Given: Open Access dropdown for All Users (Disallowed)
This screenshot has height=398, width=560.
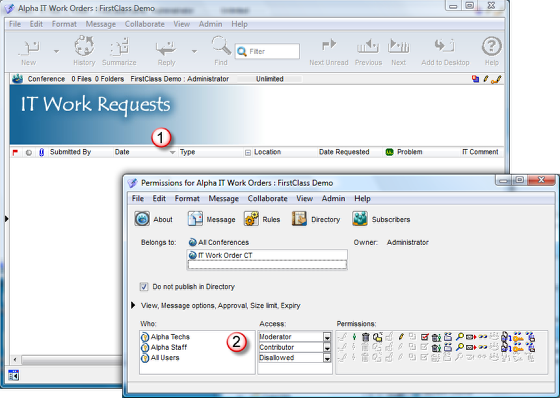Looking at the screenshot, I should (x=327, y=358).
